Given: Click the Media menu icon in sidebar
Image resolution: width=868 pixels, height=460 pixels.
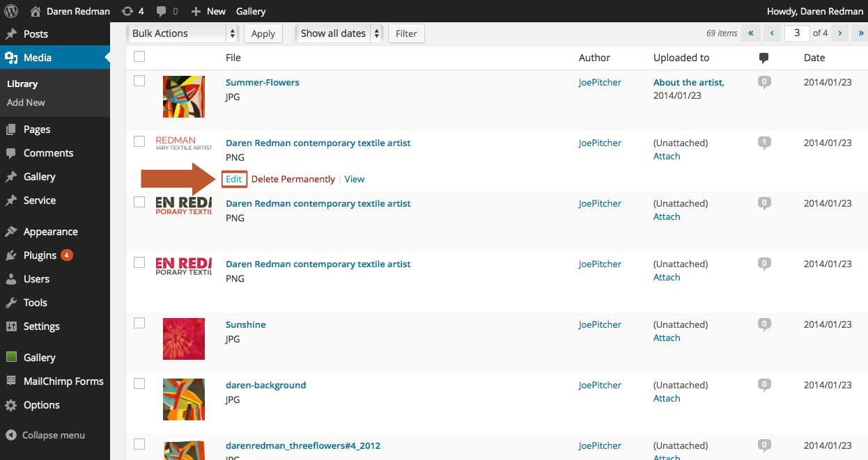Looking at the screenshot, I should pyautogui.click(x=11, y=58).
